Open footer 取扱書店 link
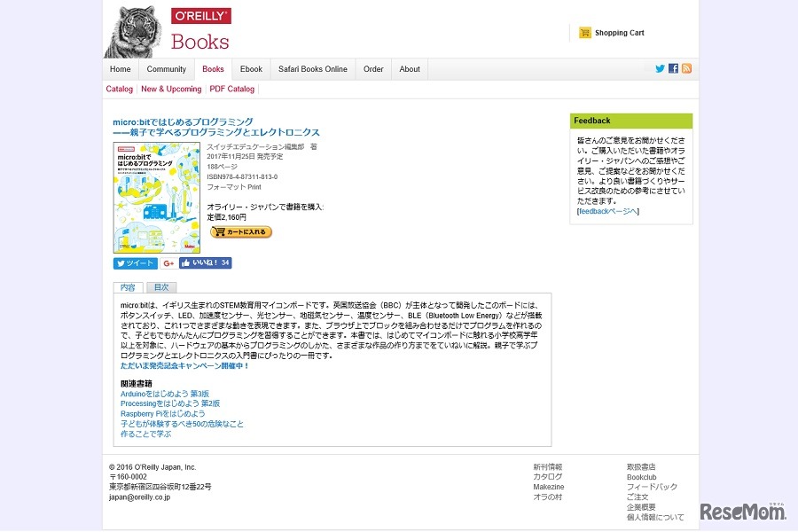 [x=641, y=467]
